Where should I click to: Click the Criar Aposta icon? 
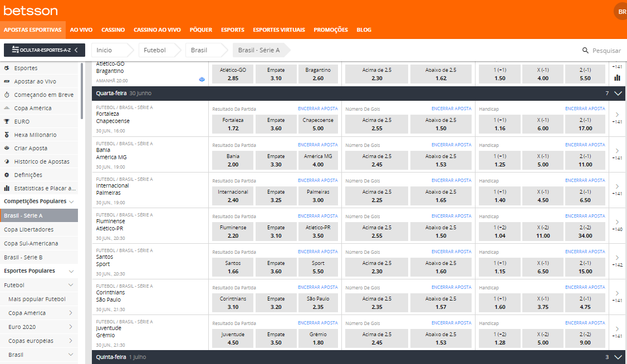6,148
